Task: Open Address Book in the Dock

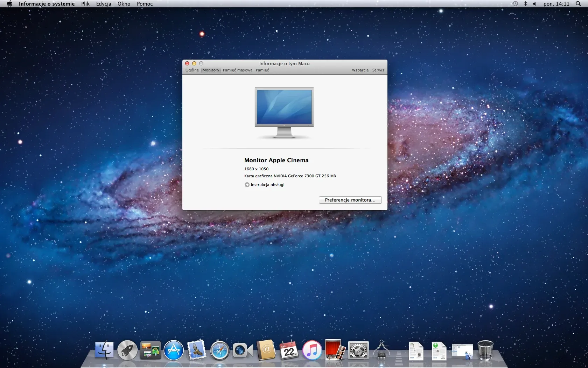Action: 266,350
